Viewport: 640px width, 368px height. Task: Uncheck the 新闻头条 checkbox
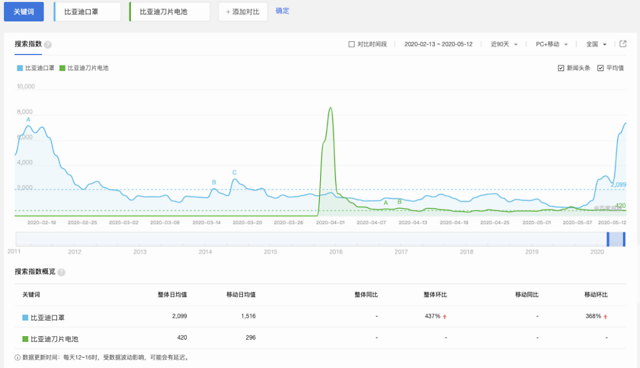click(561, 68)
